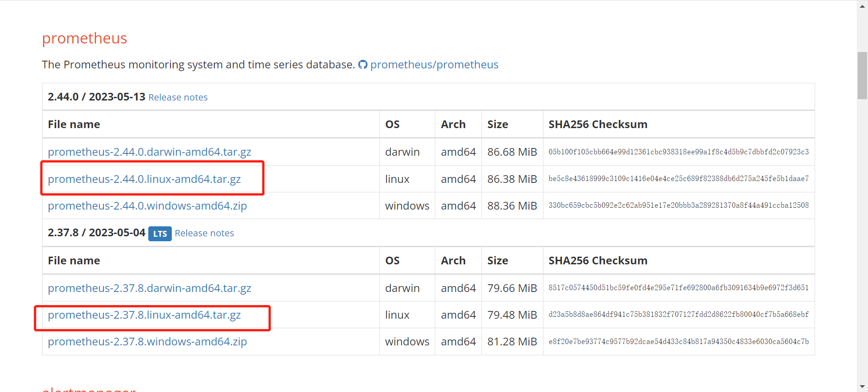This screenshot has height=392, width=868.
Task: Click the 2.37.8 darwin SHA256 checksum
Action: click(x=678, y=288)
